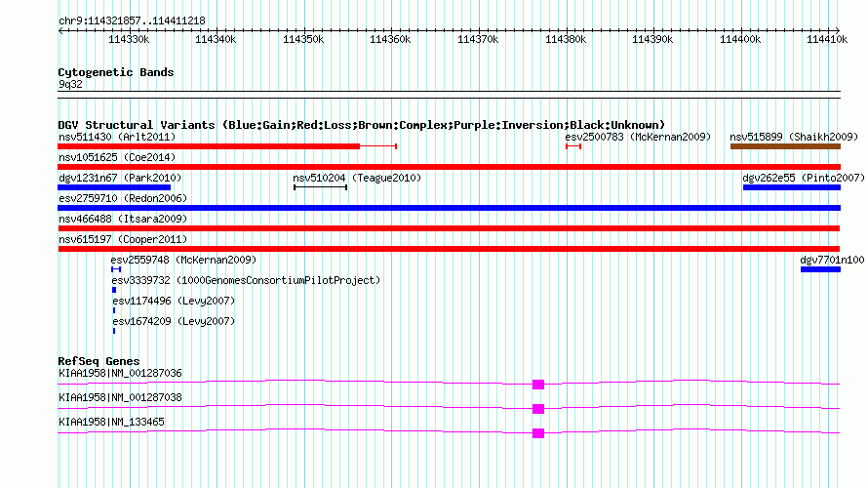Click the KIAA1958|NM_001287038 gene label
This screenshot has height=488, width=868.
coord(120,397)
